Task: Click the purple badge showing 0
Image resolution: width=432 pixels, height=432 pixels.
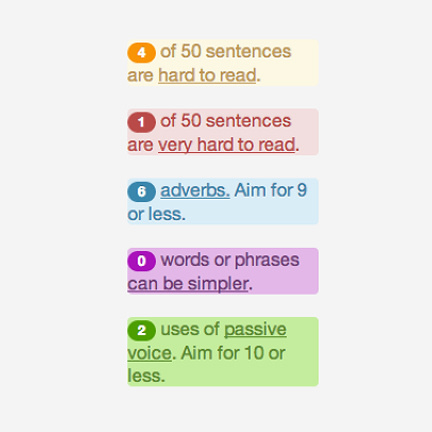Action: pyautogui.click(x=141, y=261)
